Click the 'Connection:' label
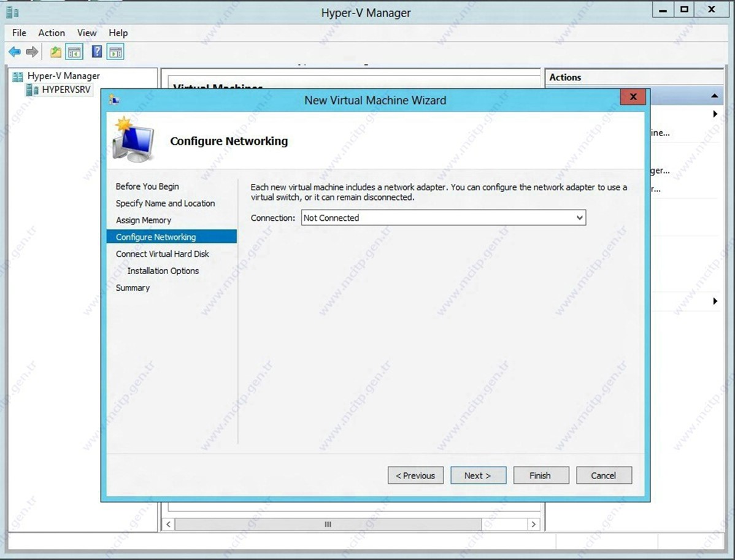 coord(273,218)
